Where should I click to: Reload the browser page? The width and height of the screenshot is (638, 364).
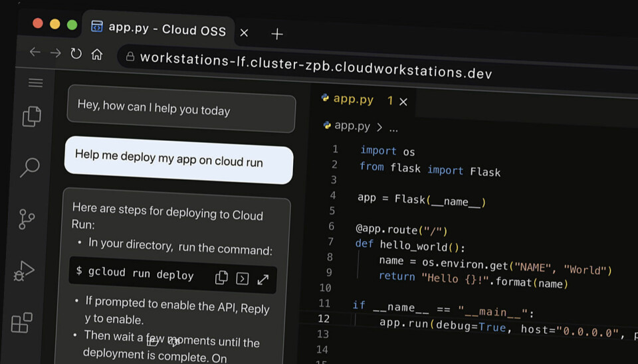[x=76, y=53]
